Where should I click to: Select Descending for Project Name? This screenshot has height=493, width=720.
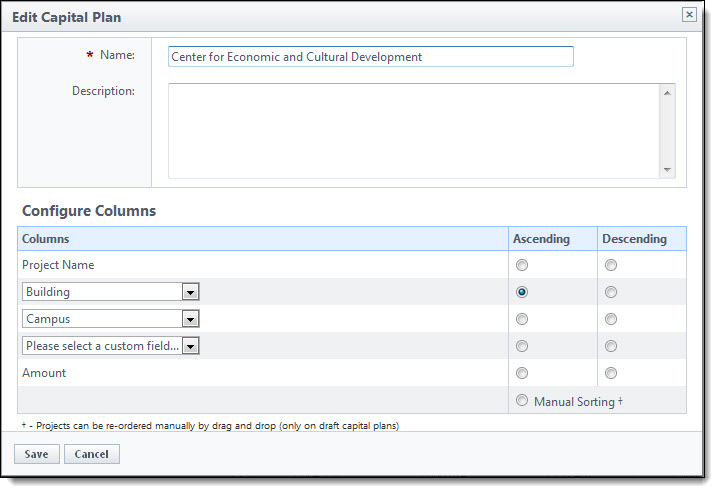click(x=611, y=265)
